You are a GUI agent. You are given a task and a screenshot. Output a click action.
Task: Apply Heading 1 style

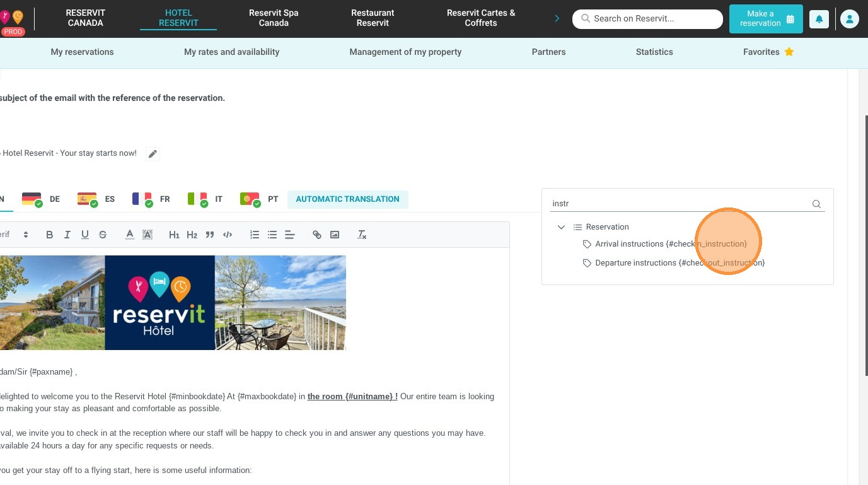(175, 235)
